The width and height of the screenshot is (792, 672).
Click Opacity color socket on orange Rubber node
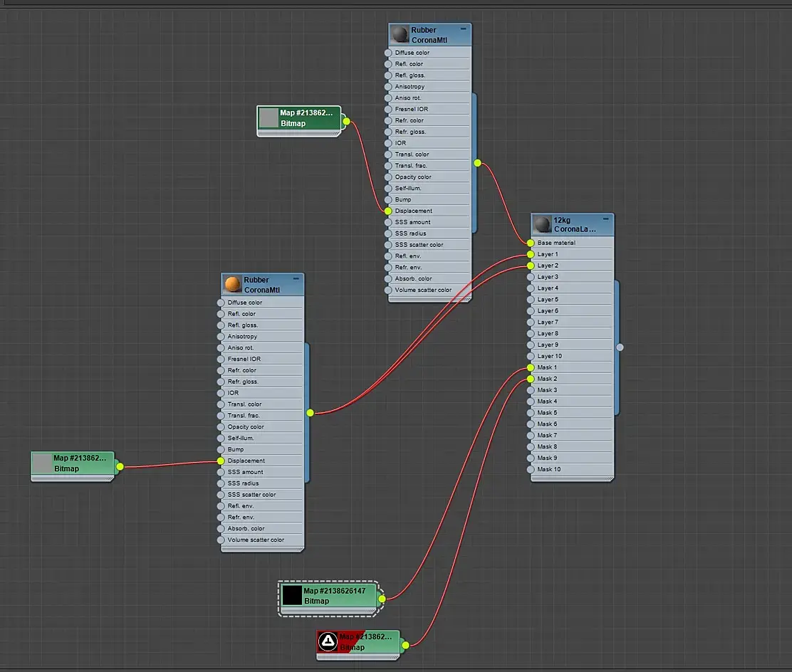[x=221, y=426]
